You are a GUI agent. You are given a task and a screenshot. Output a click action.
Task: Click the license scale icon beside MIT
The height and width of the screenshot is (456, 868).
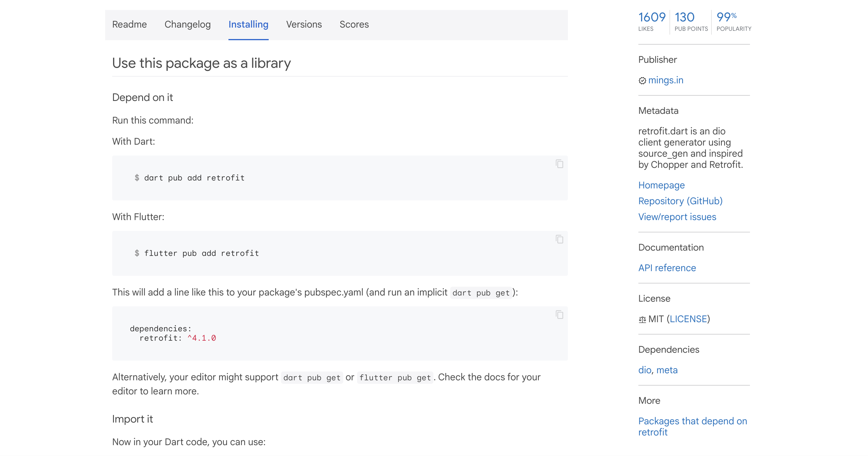pyautogui.click(x=642, y=320)
